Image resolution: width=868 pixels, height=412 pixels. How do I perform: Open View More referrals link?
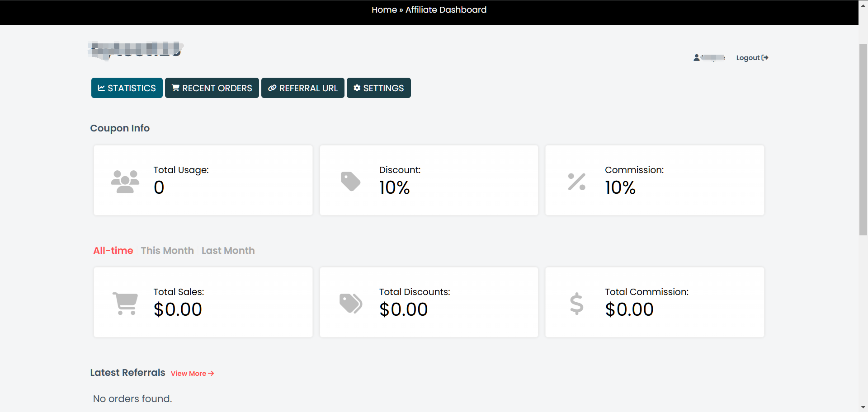(x=192, y=374)
